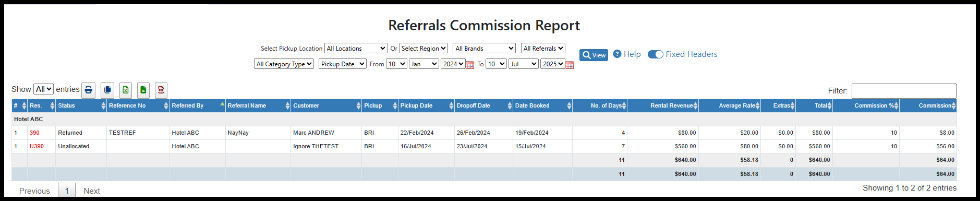The width and height of the screenshot is (980, 201).
Task: Export the report as CSV file
Action: tap(143, 90)
